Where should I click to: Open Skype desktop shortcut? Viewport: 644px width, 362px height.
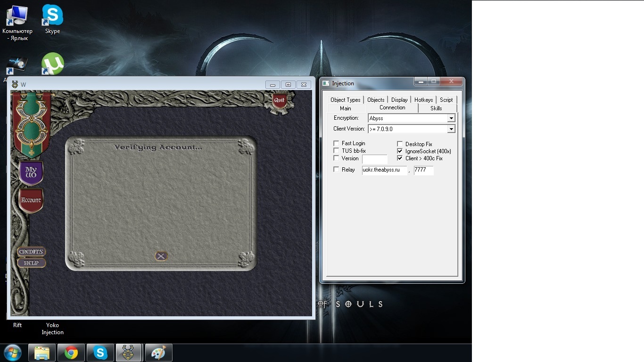click(52, 16)
